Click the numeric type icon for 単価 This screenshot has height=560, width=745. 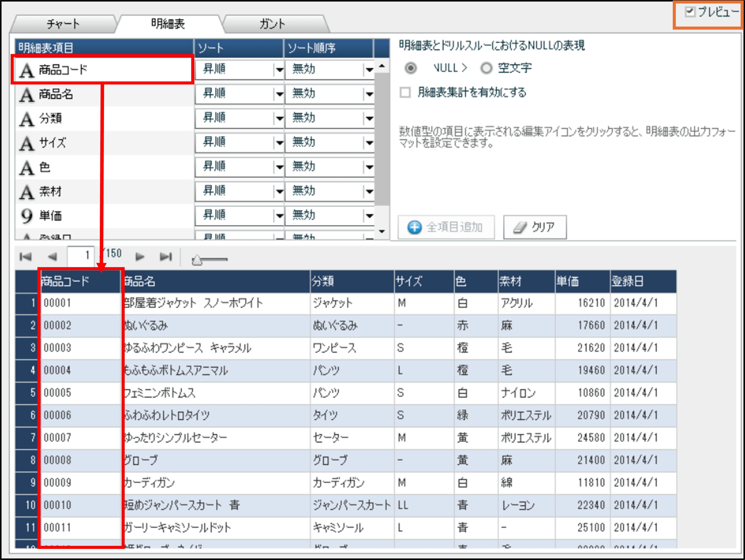[27, 216]
